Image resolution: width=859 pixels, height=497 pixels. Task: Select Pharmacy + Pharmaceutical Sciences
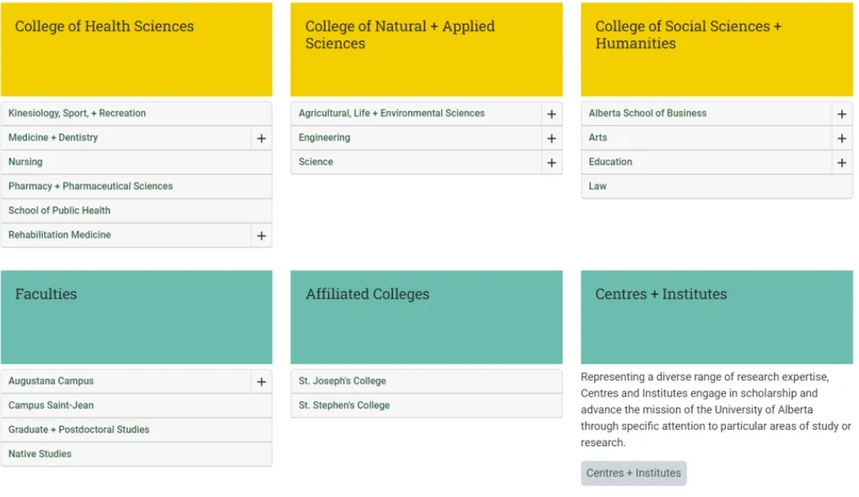[90, 186]
